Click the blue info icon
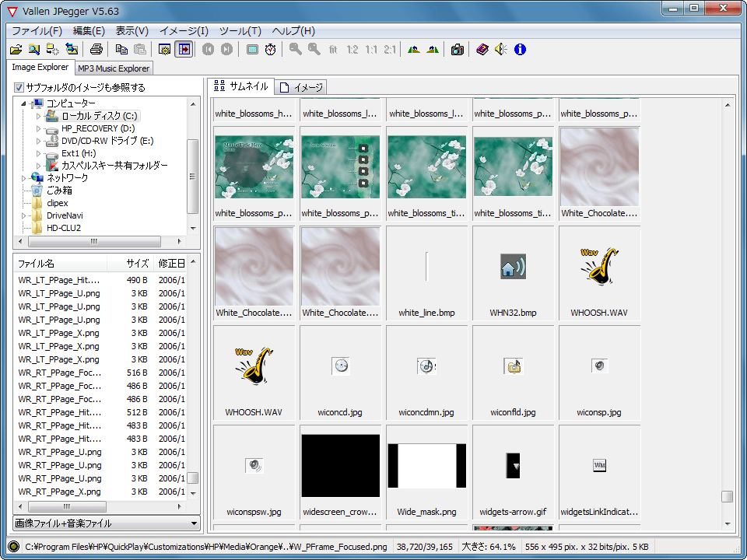The width and height of the screenshot is (747, 560). [x=521, y=50]
